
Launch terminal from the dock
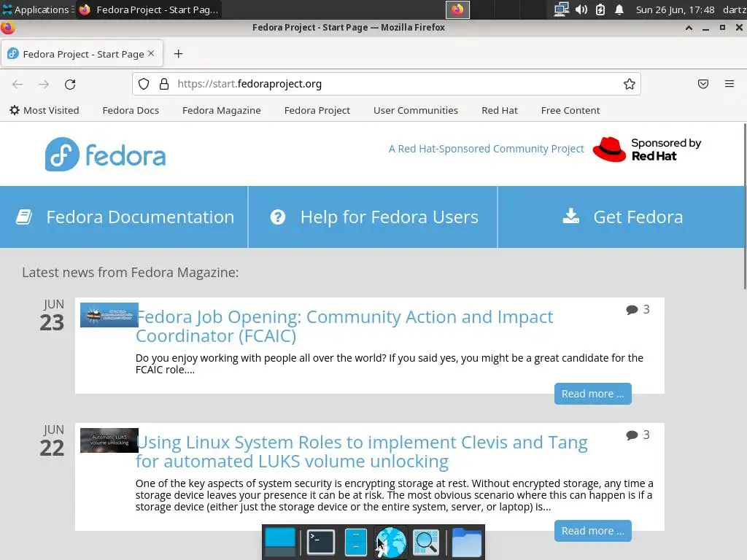pos(320,542)
